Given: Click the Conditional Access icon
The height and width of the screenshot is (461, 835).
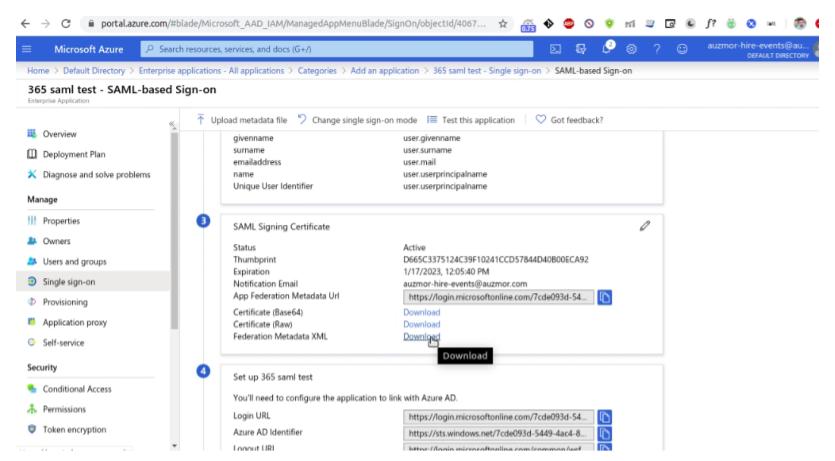Looking at the screenshot, I should (32, 389).
